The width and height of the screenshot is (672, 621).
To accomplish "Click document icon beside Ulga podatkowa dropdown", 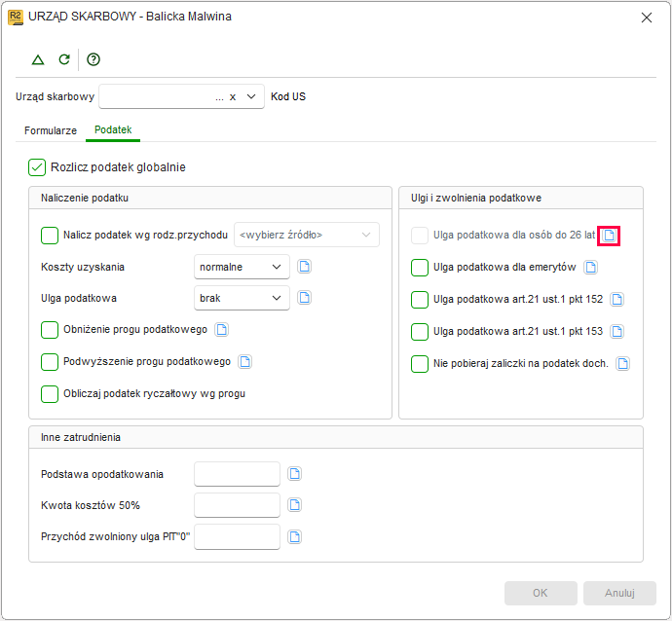I will pyautogui.click(x=304, y=298).
